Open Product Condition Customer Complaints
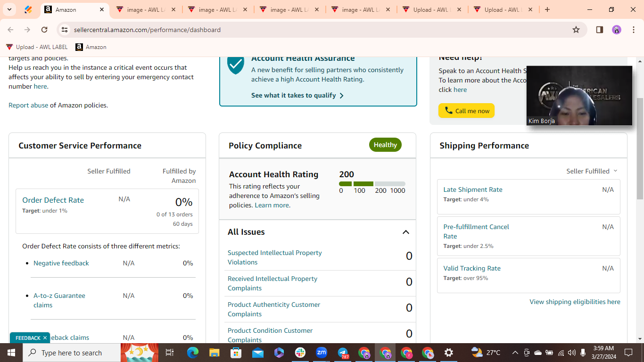The width and height of the screenshot is (644, 362). (x=270, y=335)
